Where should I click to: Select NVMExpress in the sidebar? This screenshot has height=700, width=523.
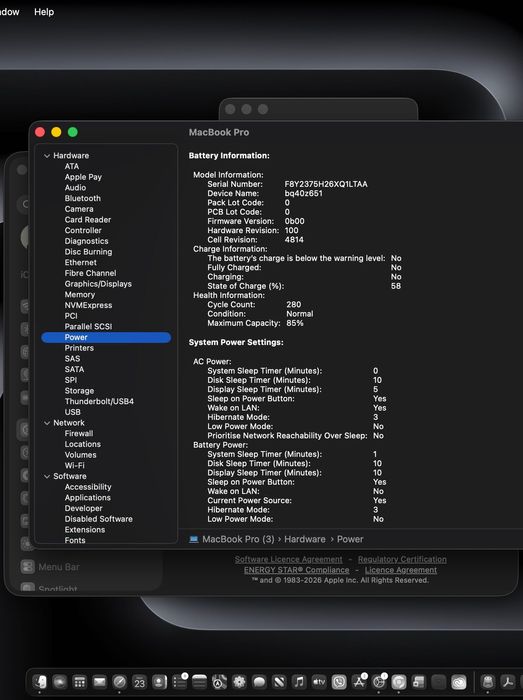coord(88,305)
